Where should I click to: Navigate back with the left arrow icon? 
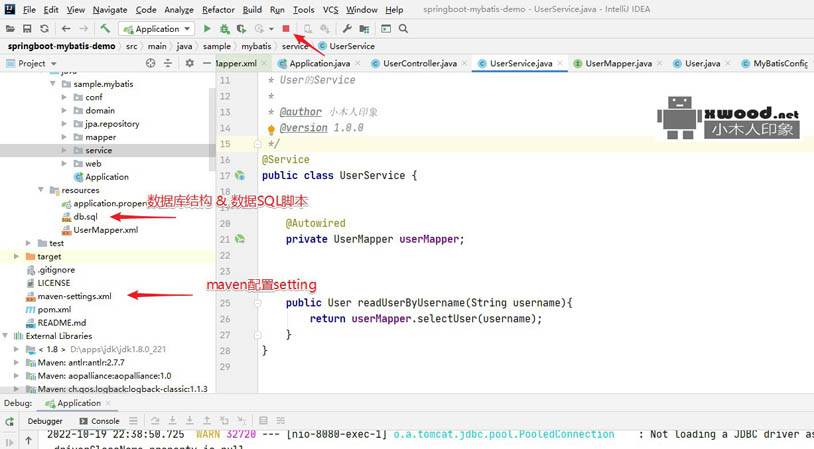pyautogui.click(x=65, y=29)
